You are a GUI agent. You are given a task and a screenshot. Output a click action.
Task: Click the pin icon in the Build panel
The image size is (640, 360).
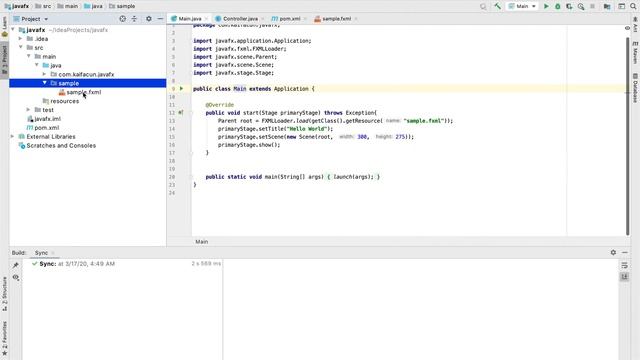click(16, 265)
